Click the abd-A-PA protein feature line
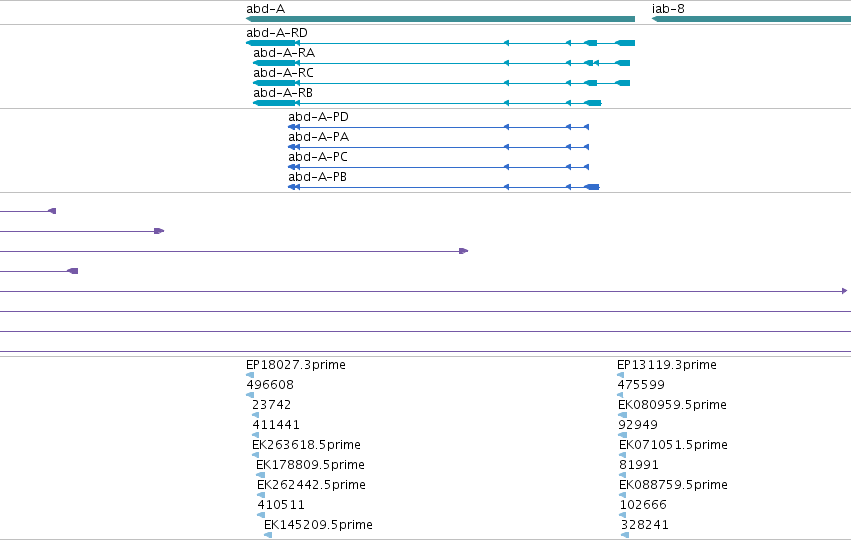 pyautogui.click(x=439, y=147)
